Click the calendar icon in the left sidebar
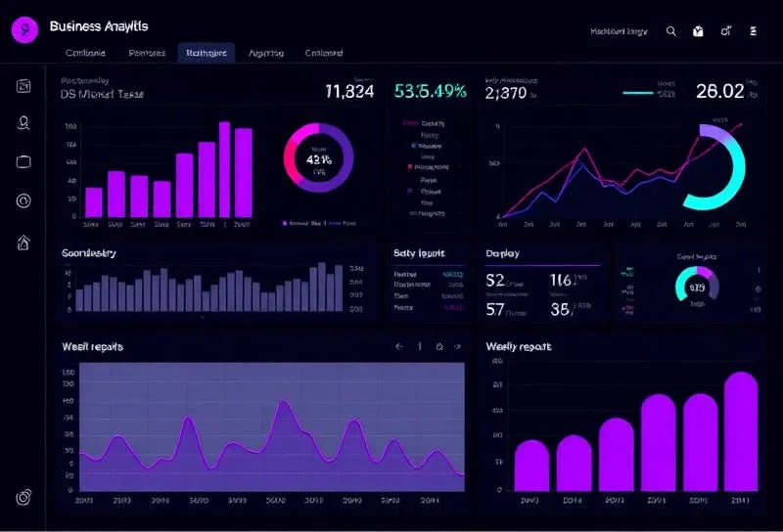The image size is (783, 532). 24,86
